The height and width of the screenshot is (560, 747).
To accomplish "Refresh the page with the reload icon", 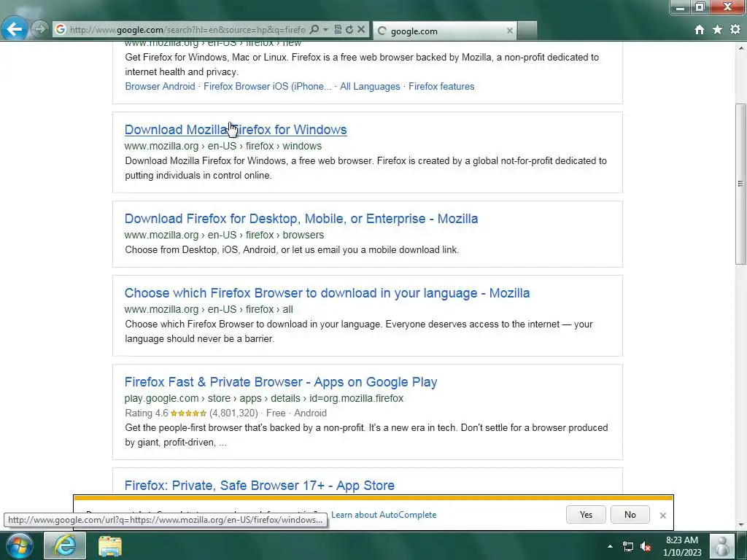I will 349,29.
